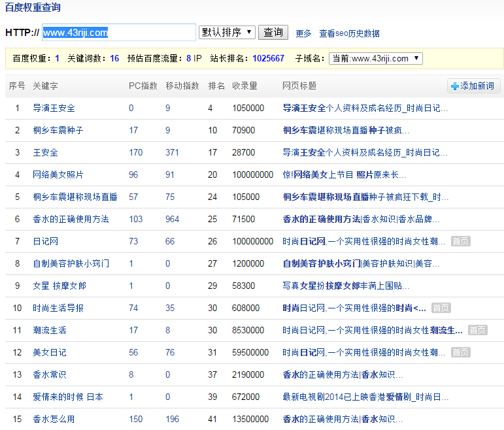Open the page title link for 网络美女照片
Screen dimensions: 504x430
pos(344,174)
